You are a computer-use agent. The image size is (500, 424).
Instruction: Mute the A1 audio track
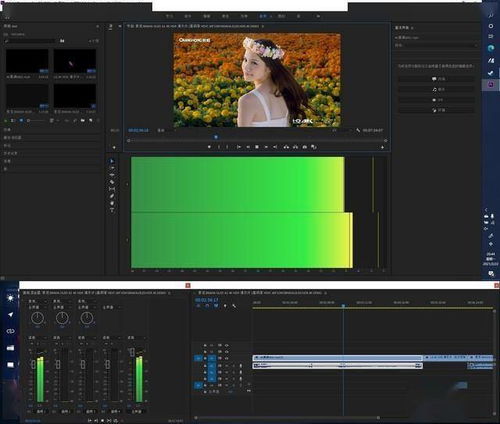(x=227, y=366)
